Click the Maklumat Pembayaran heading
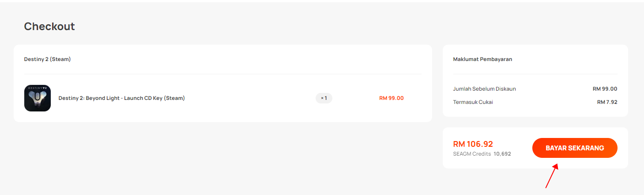The width and height of the screenshot is (644, 195). click(x=482, y=59)
